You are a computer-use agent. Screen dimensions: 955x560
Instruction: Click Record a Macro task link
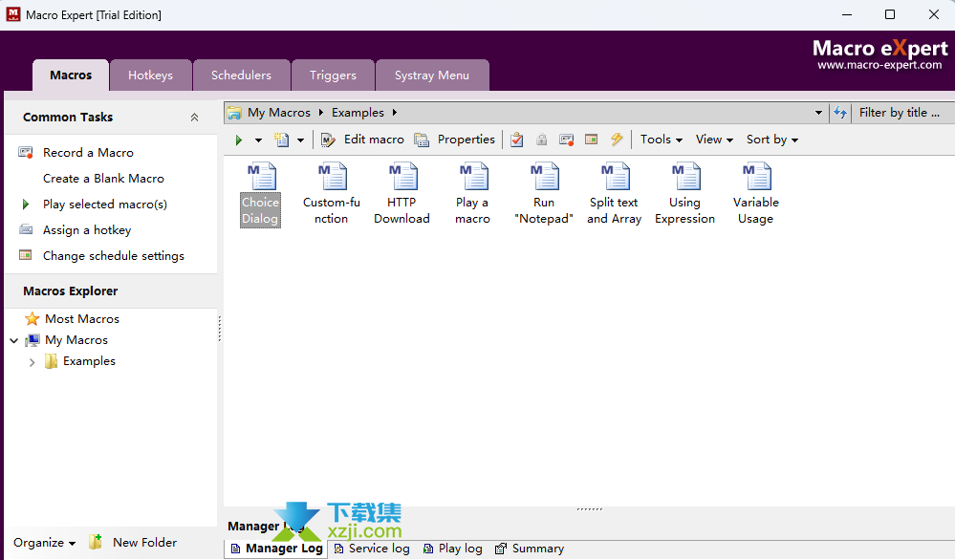(x=88, y=153)
